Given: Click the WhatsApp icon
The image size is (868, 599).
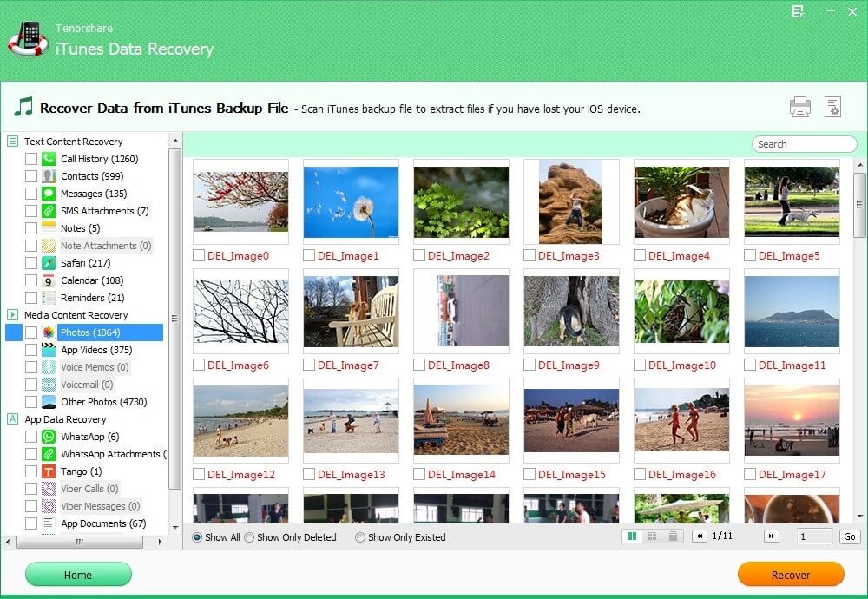Looking at the screenshot, I should pos(49,437).
